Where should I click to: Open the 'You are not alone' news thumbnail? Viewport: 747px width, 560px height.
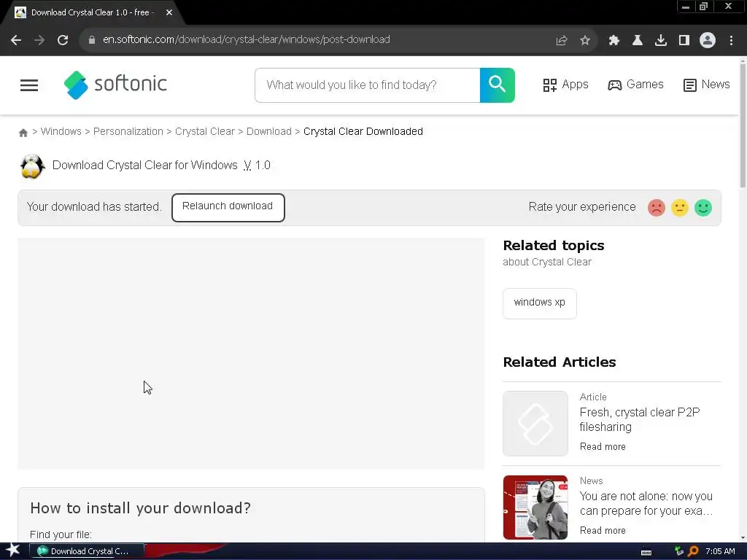pyautogui.click(x=535, y=507)
